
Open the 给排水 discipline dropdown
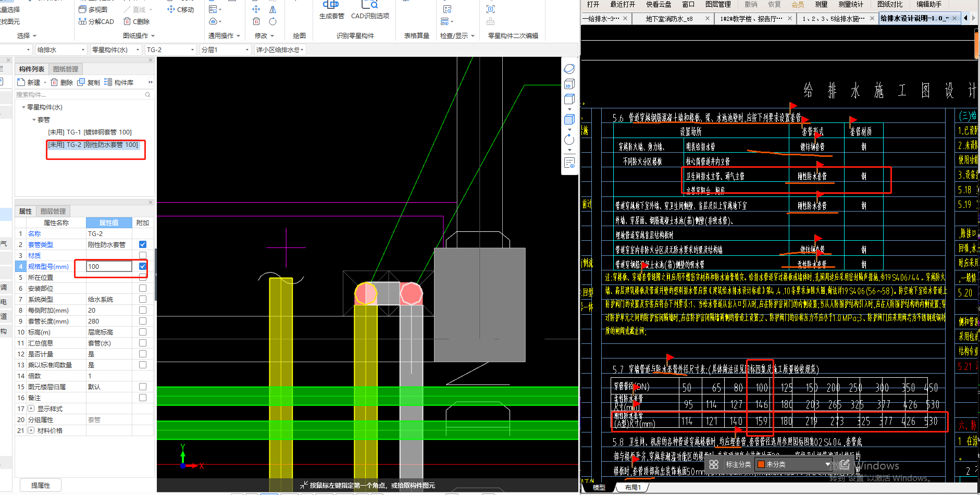click(60, 49)
